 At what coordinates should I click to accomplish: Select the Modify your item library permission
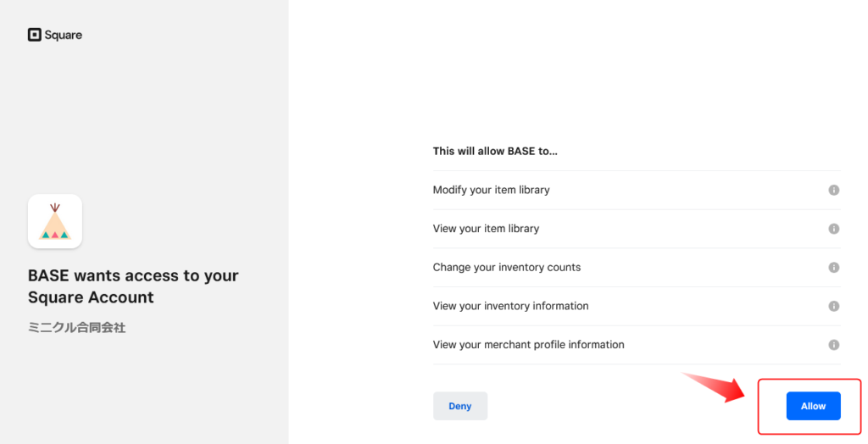tap(491, 190)
